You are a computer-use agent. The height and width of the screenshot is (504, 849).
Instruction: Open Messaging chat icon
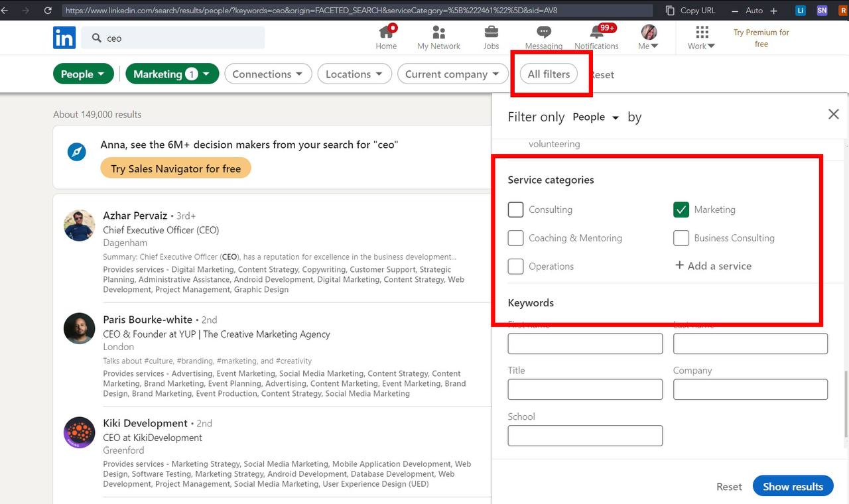click(x=544, y=32)
